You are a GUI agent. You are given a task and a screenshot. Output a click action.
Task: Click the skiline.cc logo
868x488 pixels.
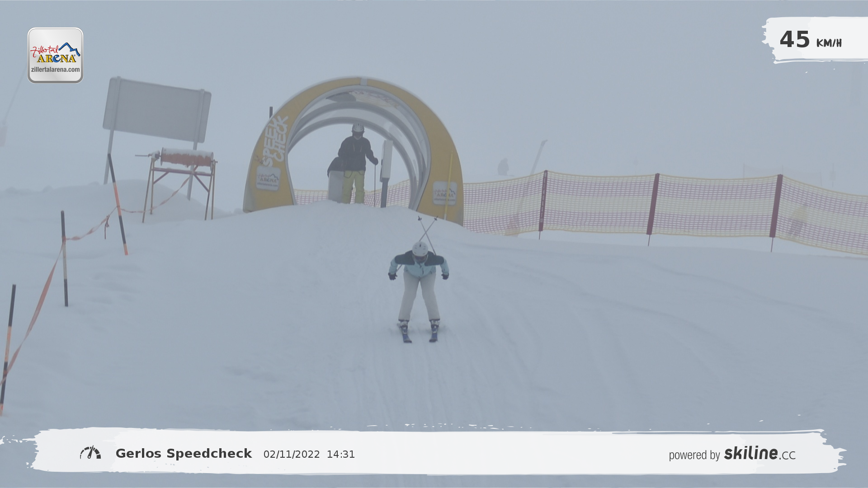pos(759,453)
